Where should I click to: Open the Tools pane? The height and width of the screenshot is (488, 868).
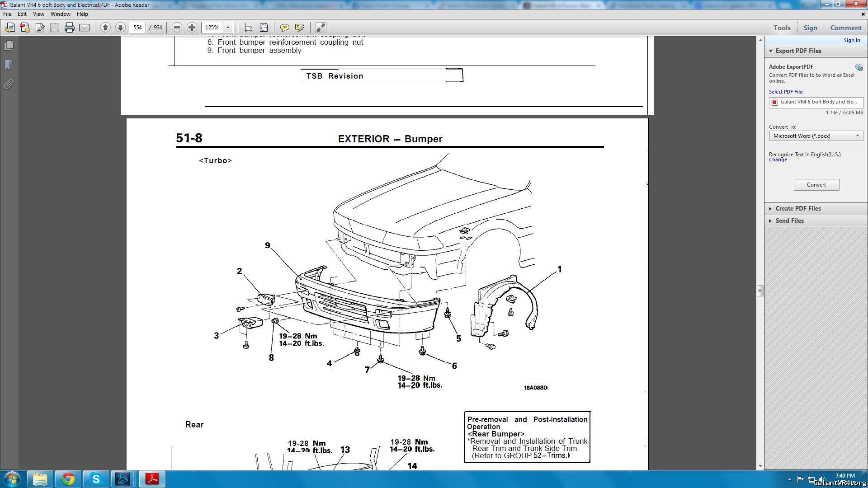(782, 28)
